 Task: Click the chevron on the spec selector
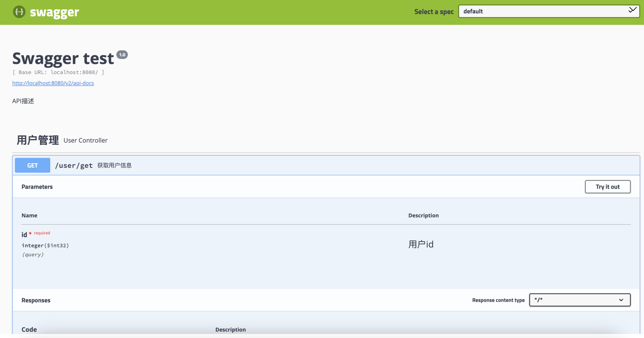coord(633,10)
